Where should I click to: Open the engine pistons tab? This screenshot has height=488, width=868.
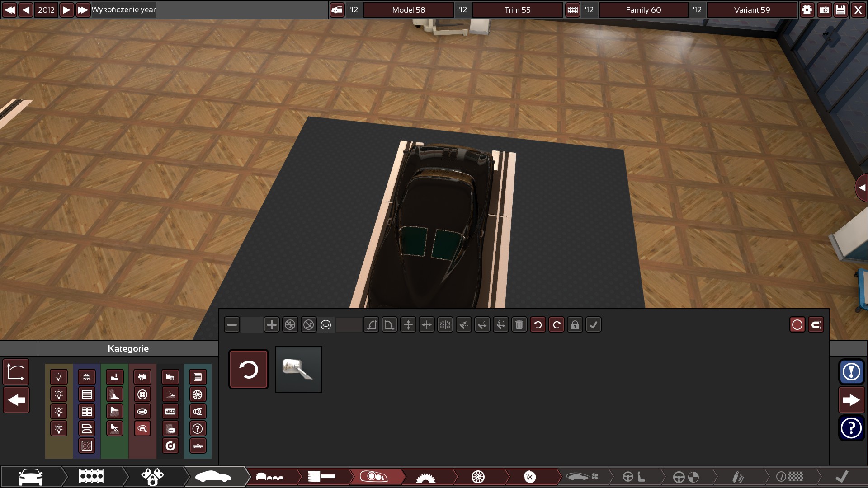(153, 477)
